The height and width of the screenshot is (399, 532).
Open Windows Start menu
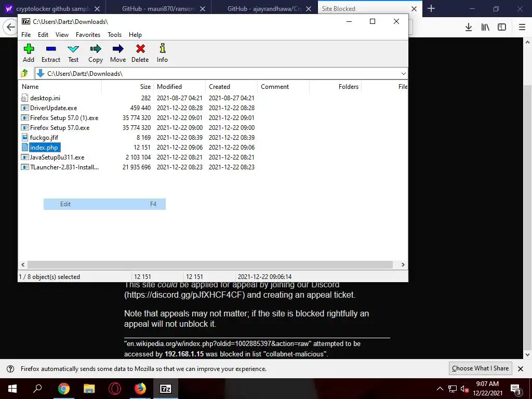pyautogui.click(x=12, y=389)
